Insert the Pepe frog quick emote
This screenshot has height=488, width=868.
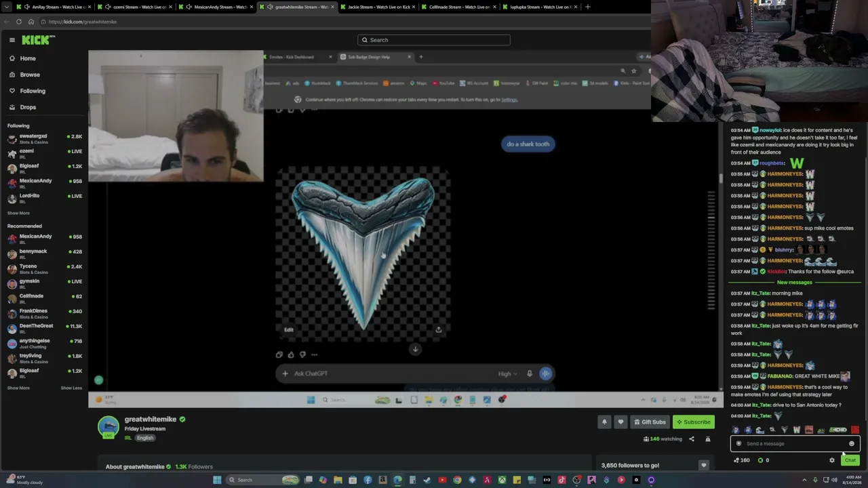821,430
